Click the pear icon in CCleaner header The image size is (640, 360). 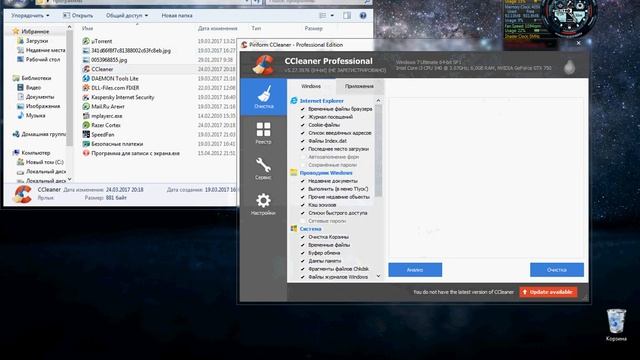[x=569, y=67]
